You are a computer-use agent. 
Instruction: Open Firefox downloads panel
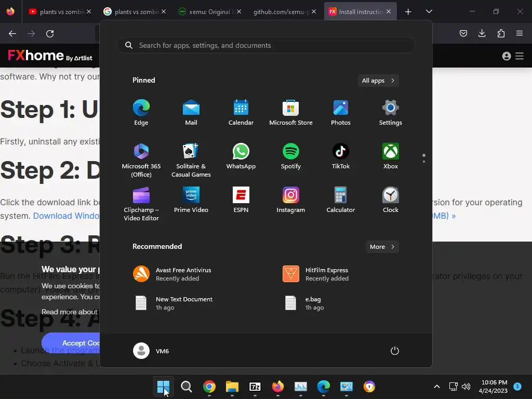click(482, 33)
